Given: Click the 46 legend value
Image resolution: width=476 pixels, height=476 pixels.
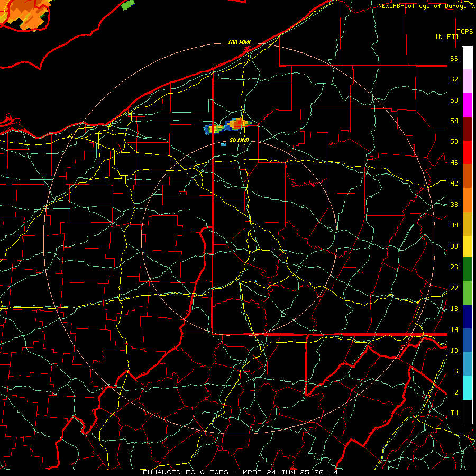Looking at the screenshot, I should (454, 163).
